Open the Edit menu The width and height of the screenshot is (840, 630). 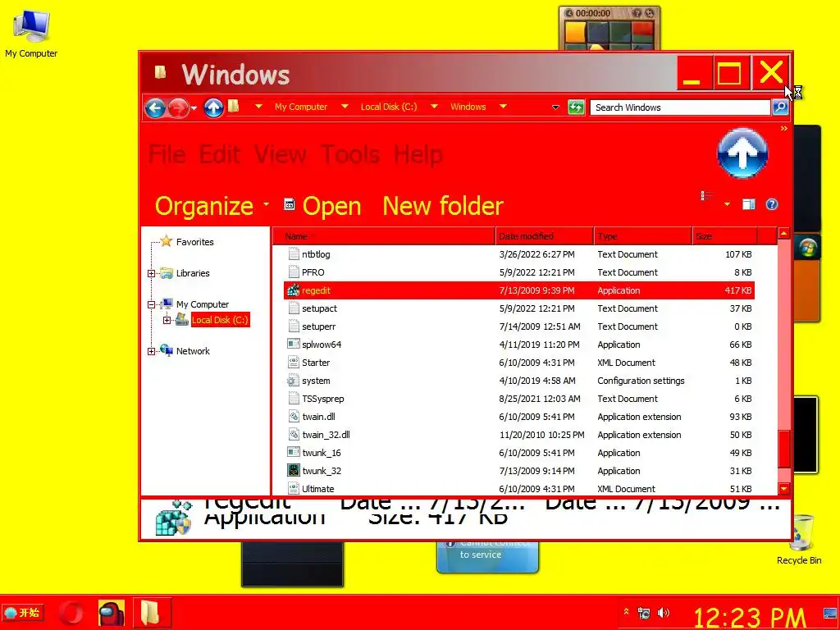pos(220,154)
